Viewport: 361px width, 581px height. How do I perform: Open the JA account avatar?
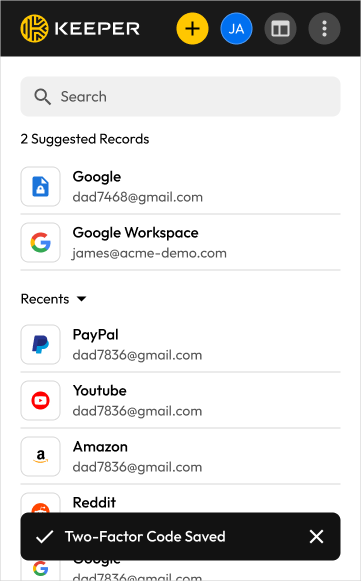coord(236,29)
